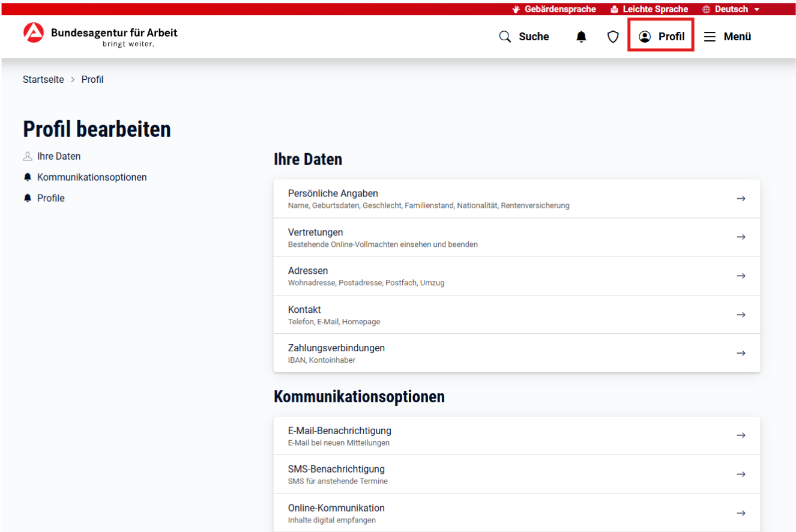Click the text 'Bestehende Online-Vollmachten einsehen und beenden'
The image size is (796, 532).
(x=383, y=244)
